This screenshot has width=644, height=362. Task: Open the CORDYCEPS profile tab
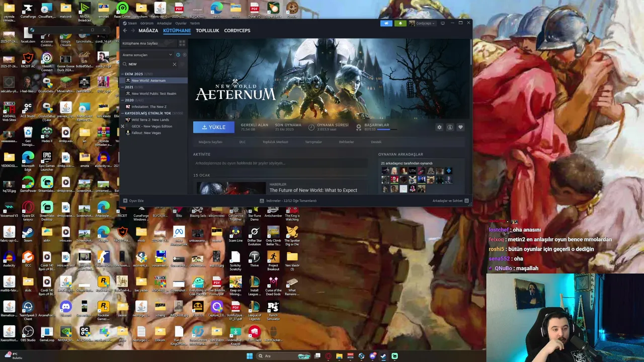click(237, 31)
